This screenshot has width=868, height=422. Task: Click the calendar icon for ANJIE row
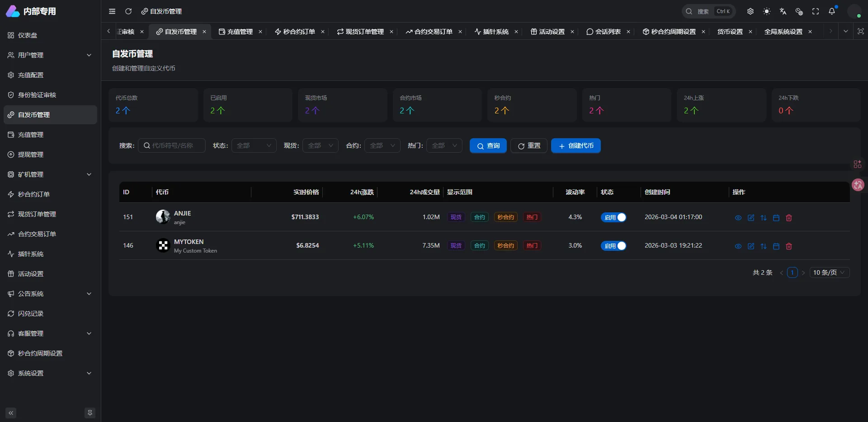point(776,218)
